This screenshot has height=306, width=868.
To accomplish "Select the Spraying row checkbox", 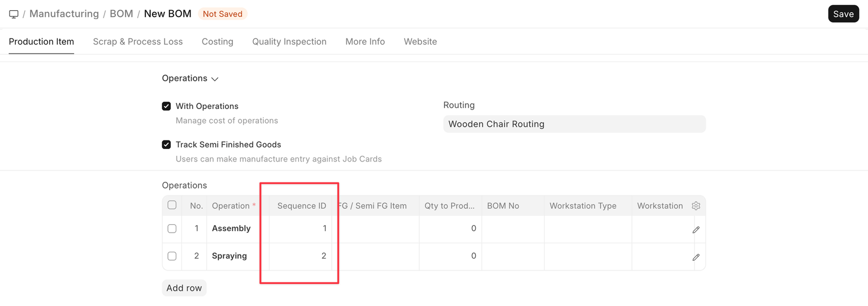I will pos(172,256).
